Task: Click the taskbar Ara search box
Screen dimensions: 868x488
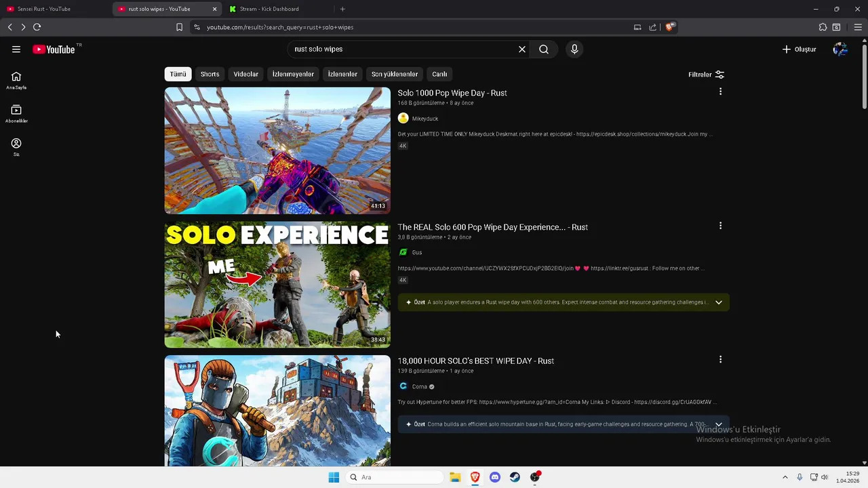Action: pyautogui.click(x=394, y=477)
